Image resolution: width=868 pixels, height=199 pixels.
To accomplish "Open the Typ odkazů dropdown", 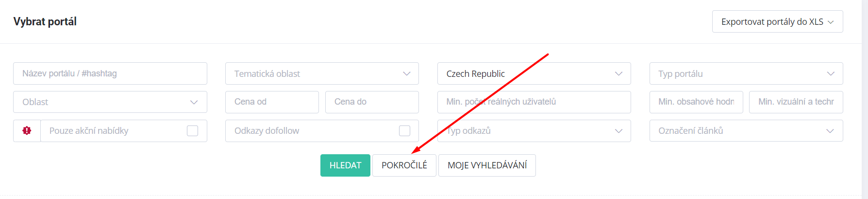I will [534, 131].
